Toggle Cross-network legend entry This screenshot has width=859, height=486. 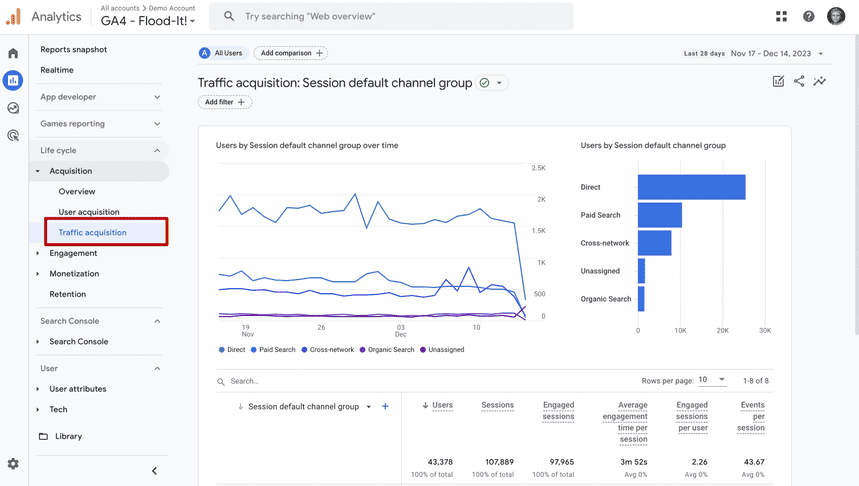click(328, 350)
